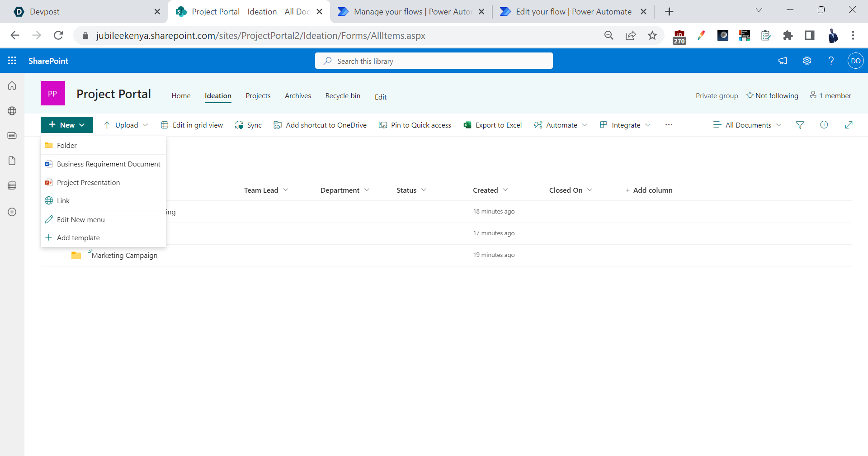Open the Chrome extensions puzzle icon
Image resolution: width=868 pixels, height=456 pixels.
pos(788,35)
